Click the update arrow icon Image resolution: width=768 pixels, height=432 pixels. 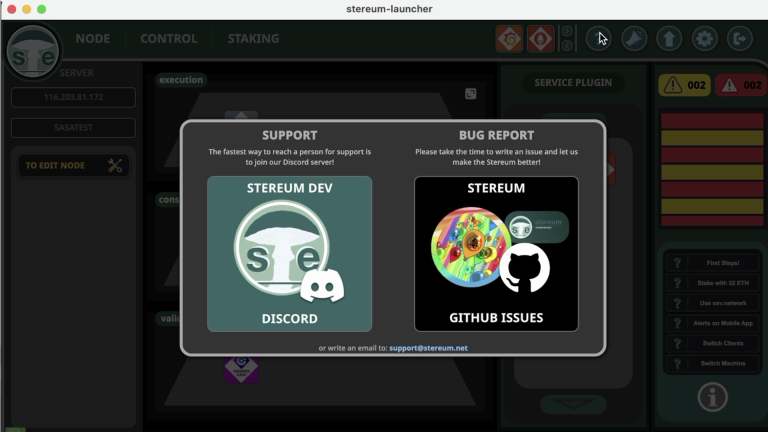[669, 38]
